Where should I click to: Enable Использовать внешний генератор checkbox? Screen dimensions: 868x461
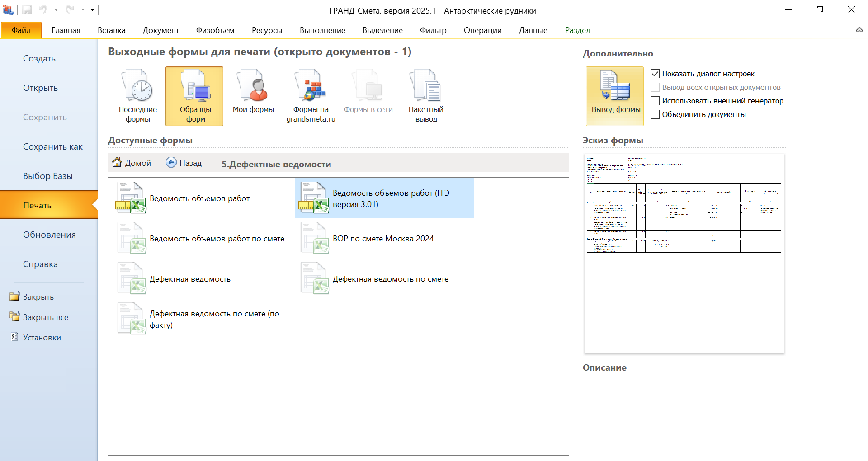tap(655, 101)
